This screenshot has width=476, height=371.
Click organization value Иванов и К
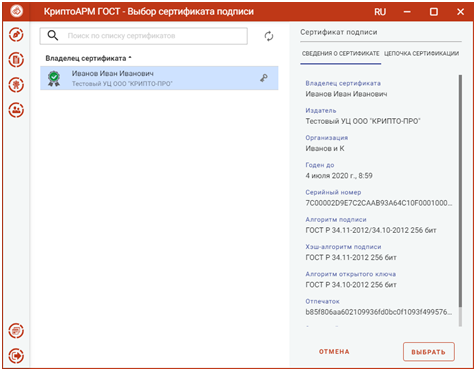[325, 149]
